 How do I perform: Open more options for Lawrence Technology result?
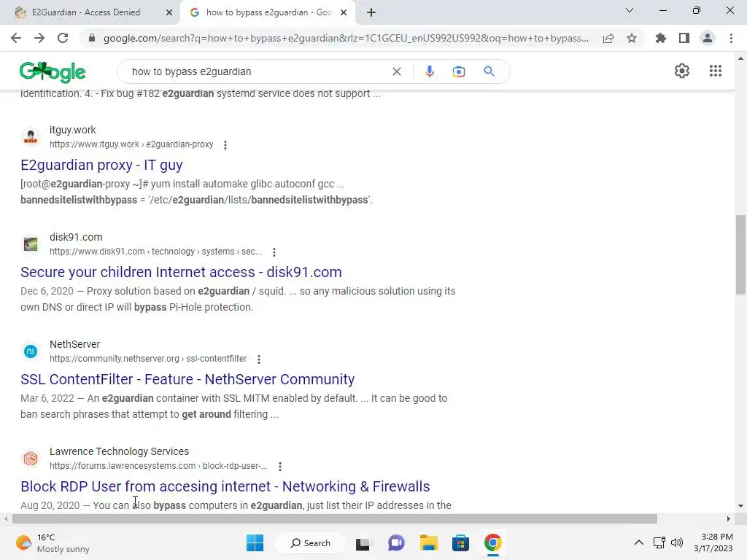[279, 466]
